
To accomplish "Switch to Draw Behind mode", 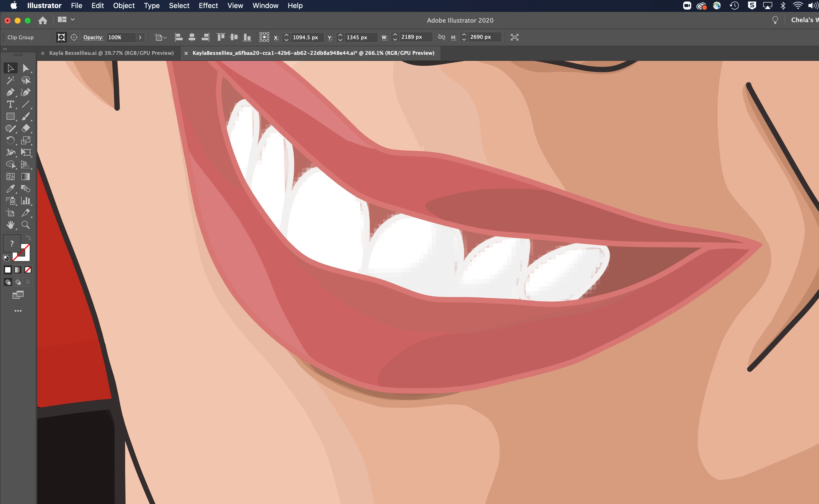I will (x=18, y=282).
